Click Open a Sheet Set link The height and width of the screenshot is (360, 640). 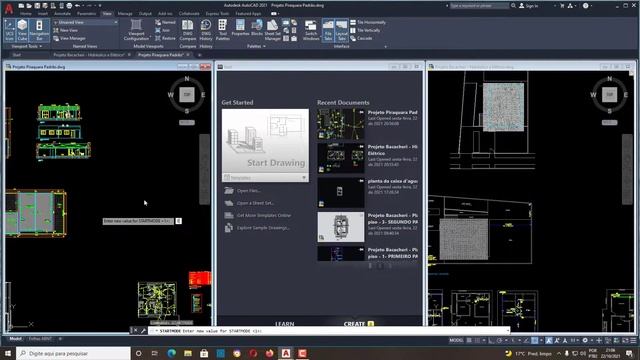click(x=250, y=203)
